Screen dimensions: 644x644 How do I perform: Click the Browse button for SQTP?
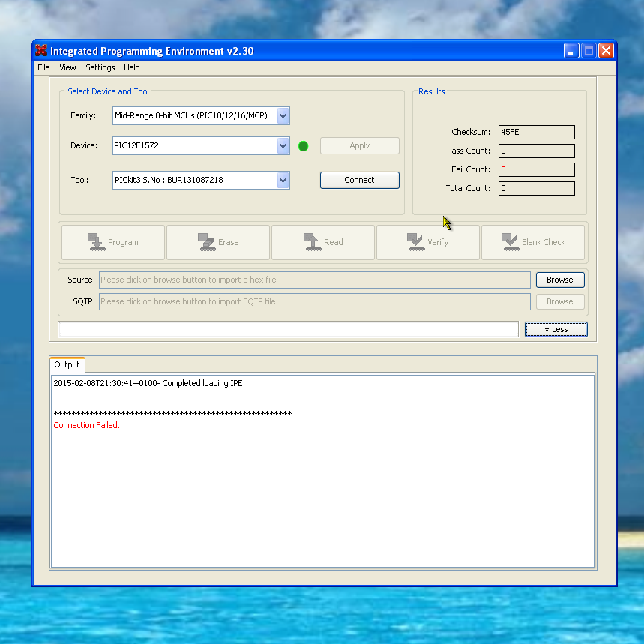tap(560, 301)
